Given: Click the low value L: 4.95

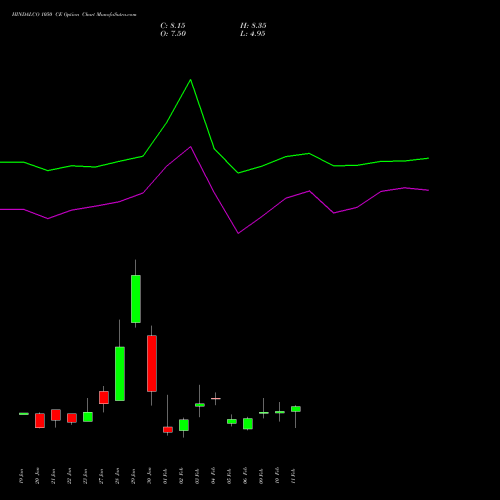Looking at the screenshot, I should [x=253, y=34].
